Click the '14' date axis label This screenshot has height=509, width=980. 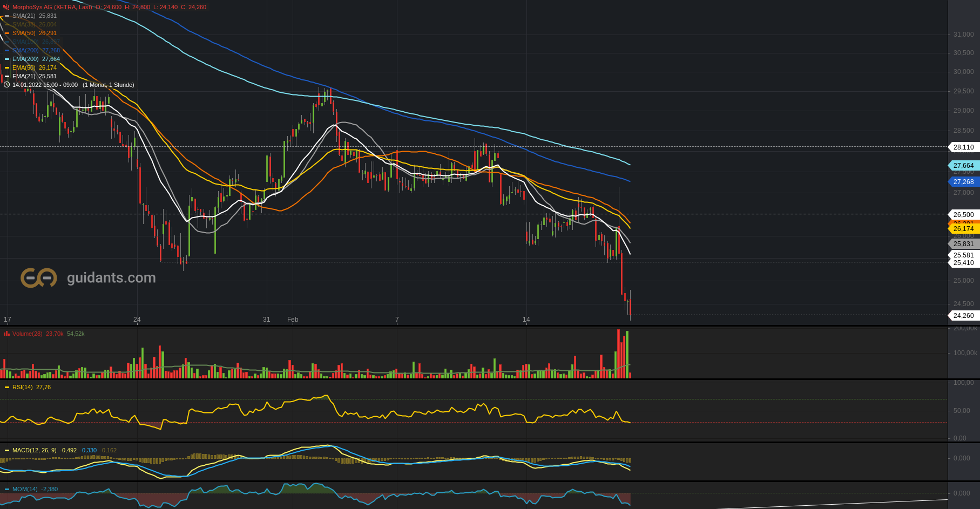(x=526, y=320)
